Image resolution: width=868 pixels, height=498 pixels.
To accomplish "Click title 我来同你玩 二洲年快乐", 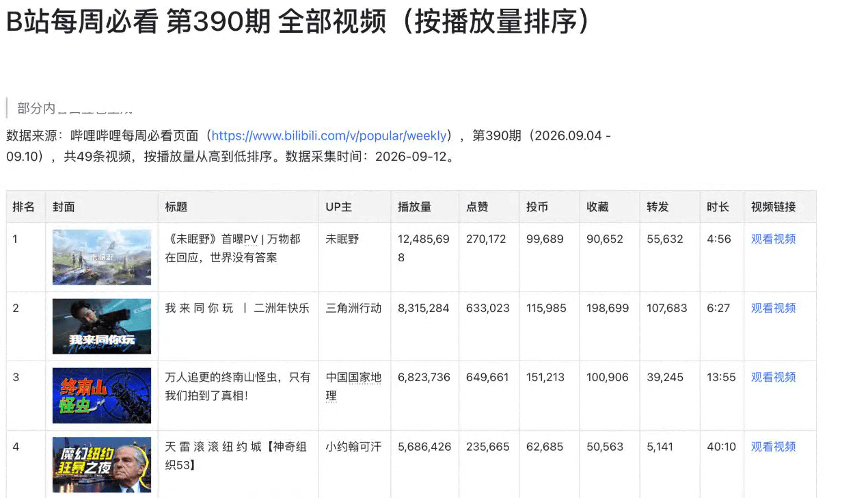I will 237,308.
